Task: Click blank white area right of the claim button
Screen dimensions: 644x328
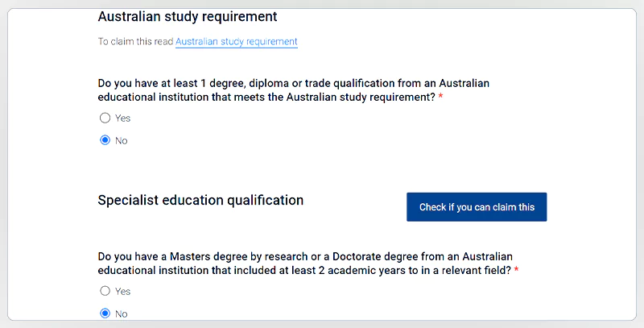Action: point(592,207)
